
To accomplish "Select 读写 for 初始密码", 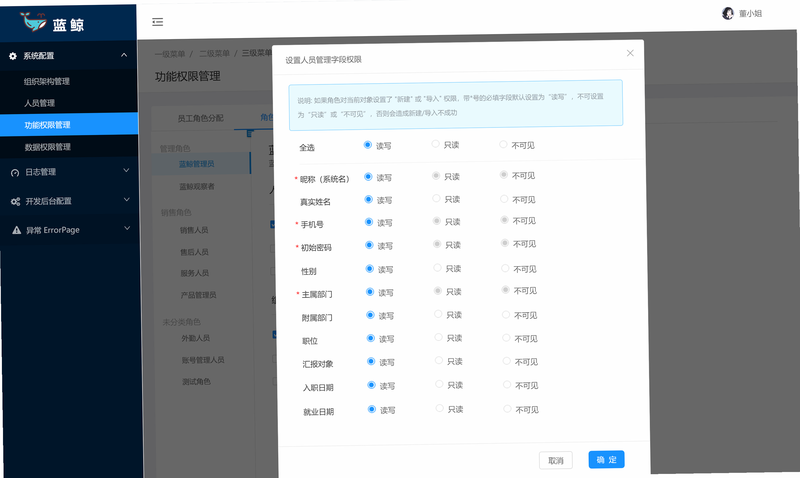I will [x=369, y=245].
